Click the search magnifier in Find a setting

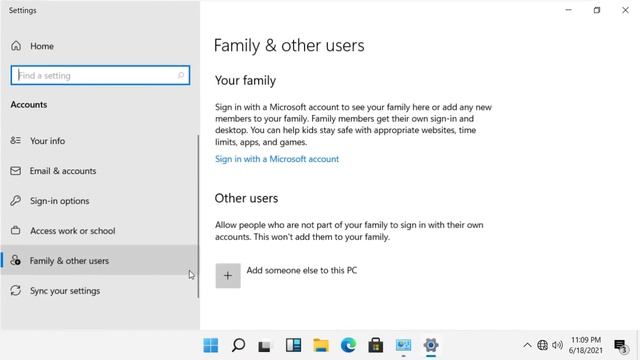(x=180, y=76)
